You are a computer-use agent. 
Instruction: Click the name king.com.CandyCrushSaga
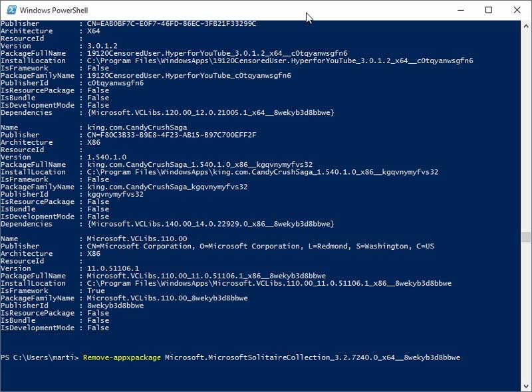click(137, 128)
